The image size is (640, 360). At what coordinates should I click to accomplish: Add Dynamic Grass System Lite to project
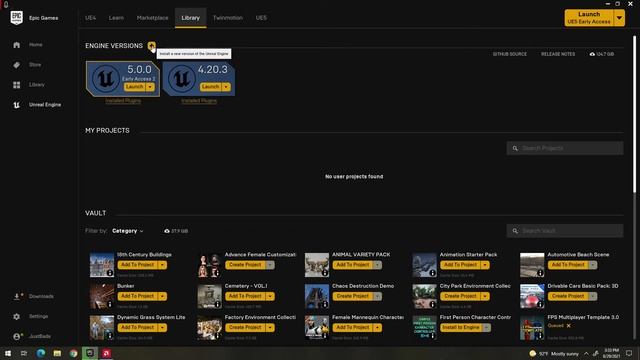(138, 327)
